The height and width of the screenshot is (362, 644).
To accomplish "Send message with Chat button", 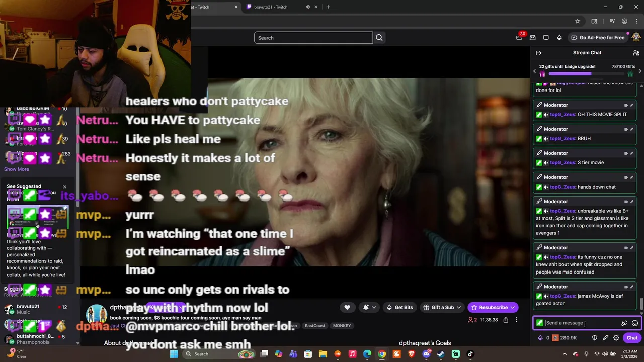I will coord(632,338).
